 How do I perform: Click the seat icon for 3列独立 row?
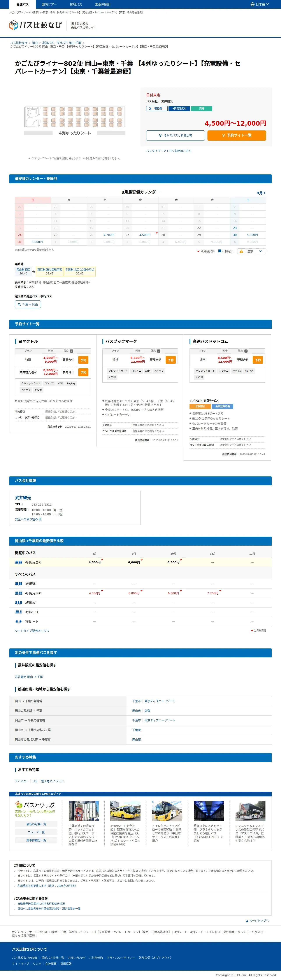click(x=18, y=603)
